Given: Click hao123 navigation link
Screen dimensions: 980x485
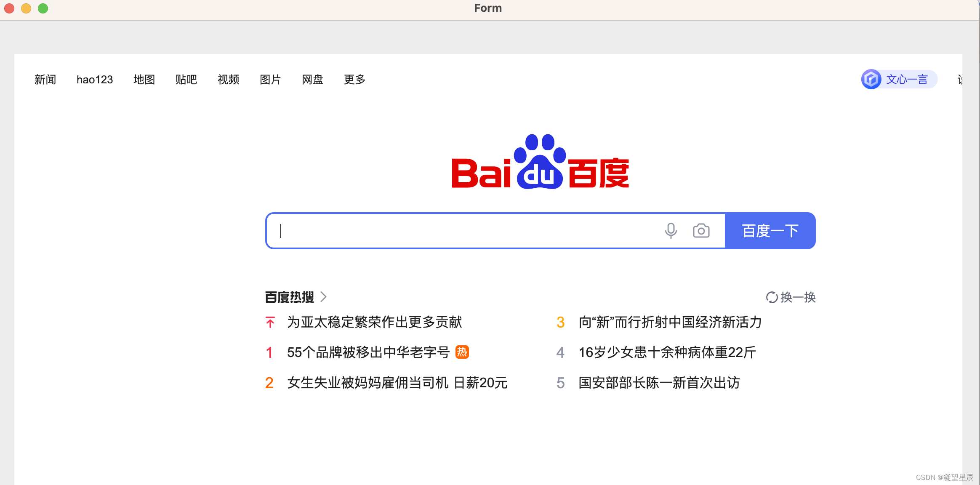Looking at the screenshot, I should pyautogui.click(x=94, y=80).
